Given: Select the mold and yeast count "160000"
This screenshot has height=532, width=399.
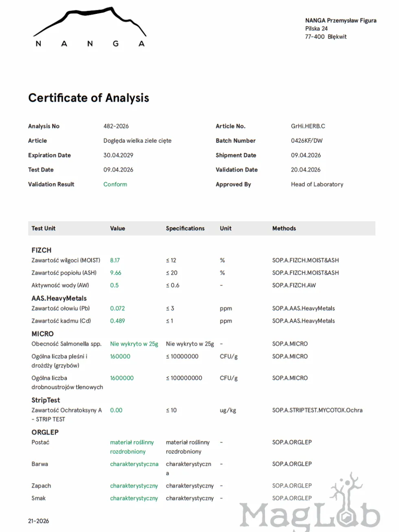Looking at the screenshot, I should pos(120,356).
